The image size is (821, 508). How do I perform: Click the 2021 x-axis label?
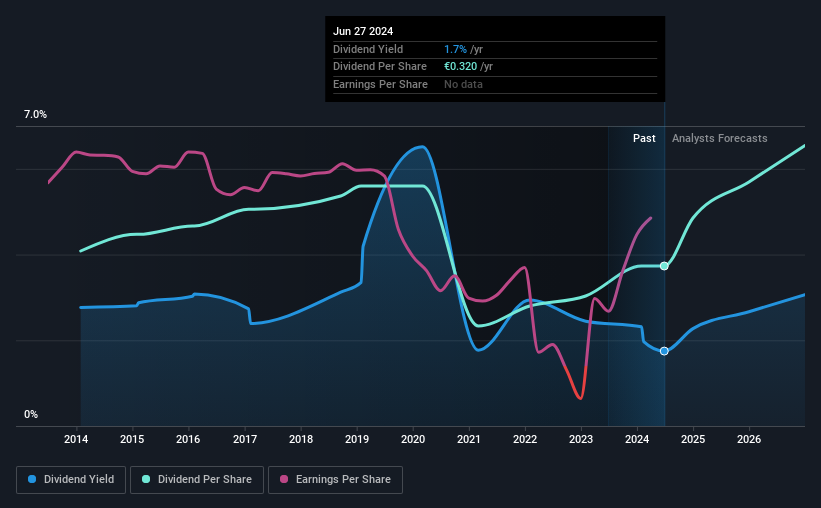click(469, 439)
